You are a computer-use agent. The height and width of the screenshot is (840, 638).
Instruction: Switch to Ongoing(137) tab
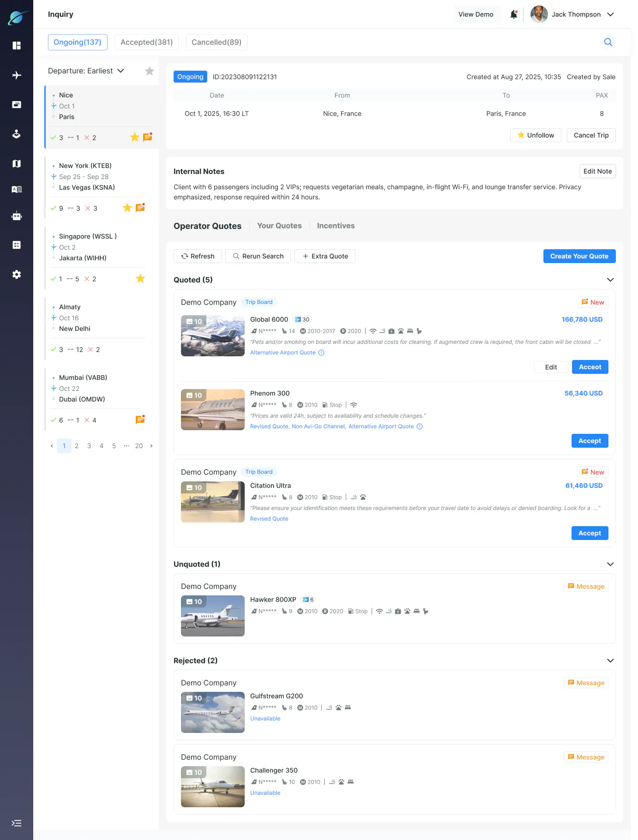[x=78, y=42]
